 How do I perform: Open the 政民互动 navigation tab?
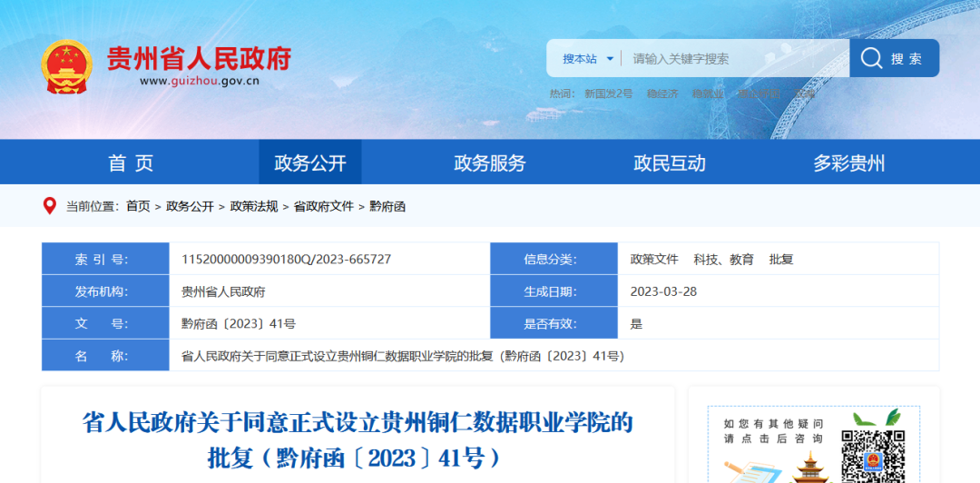coord(670,163)
